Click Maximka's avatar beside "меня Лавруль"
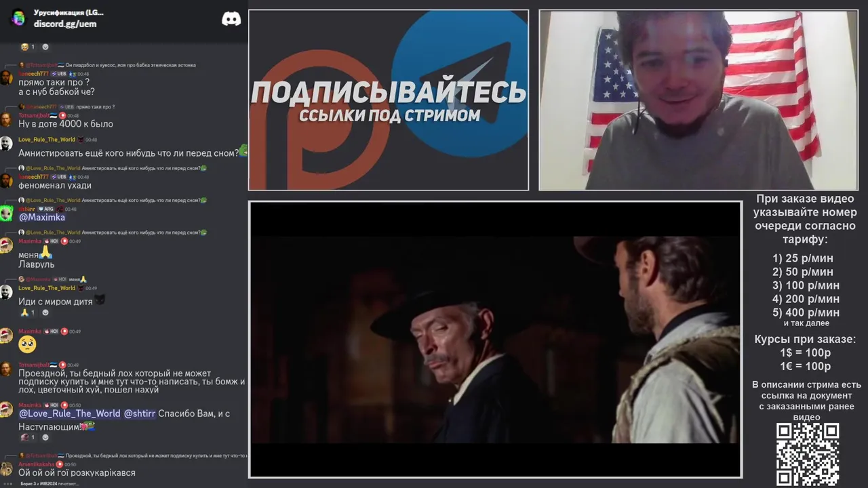 pyautogui.click(x=6, y=245)
